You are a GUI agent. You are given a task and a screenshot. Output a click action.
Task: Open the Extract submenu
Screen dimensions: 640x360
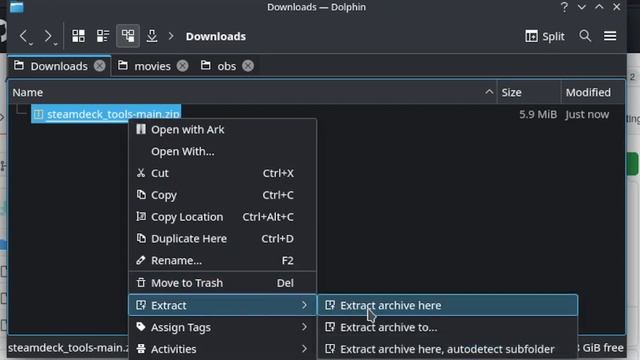[x=222, y=305]
